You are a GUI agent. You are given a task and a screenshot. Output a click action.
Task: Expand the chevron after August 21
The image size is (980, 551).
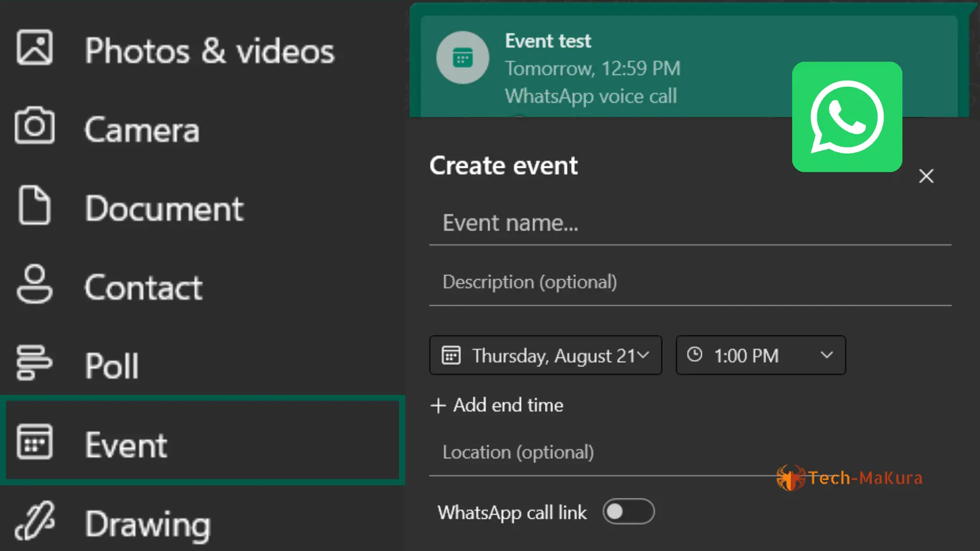643,355
